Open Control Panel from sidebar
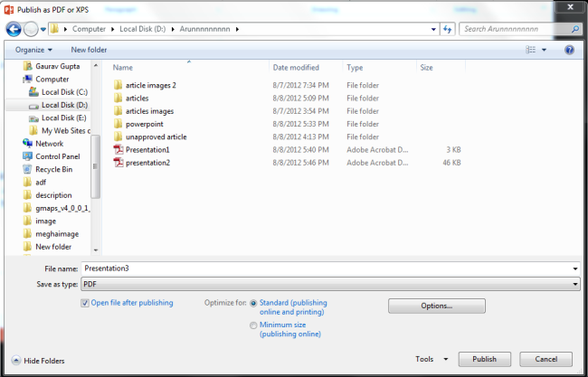The height and width of the screenshot is (377, 588). tap(52, 156)
